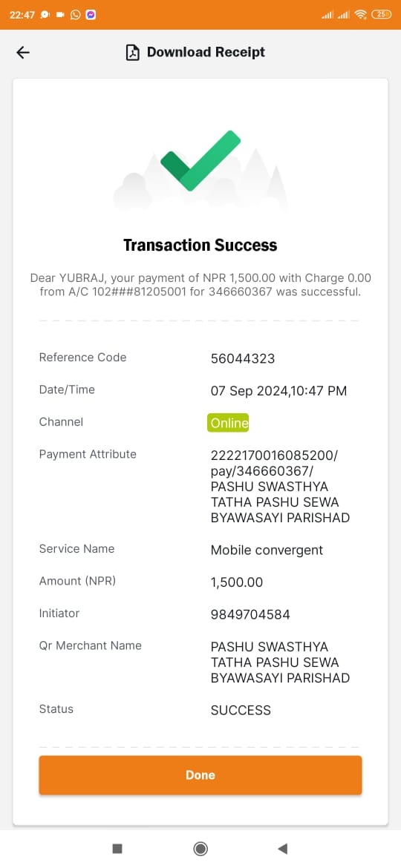Tap the video camera status icon
Image resolution: width=401 pixels, height=868 pixels.
pyautogui.click(x=60, y=15)
